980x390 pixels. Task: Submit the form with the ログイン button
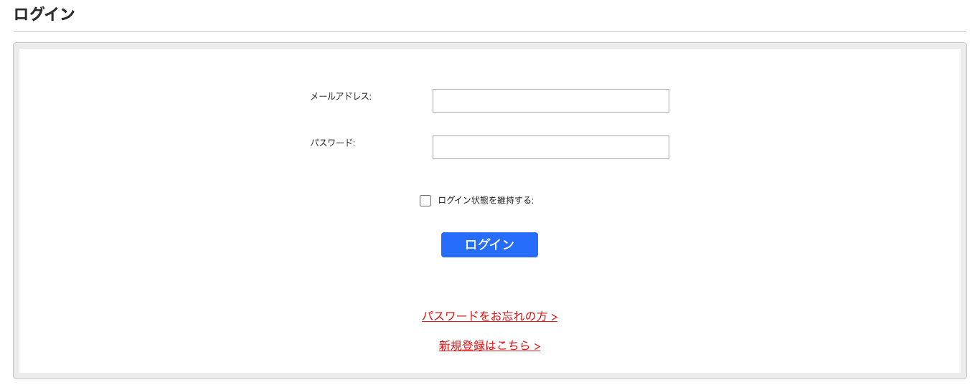point(489,244)
